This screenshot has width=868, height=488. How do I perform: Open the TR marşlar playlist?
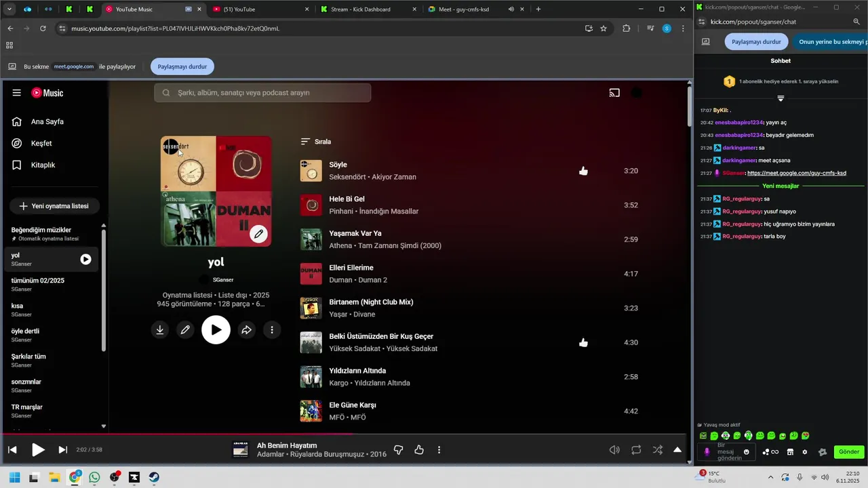click(51, 411)
